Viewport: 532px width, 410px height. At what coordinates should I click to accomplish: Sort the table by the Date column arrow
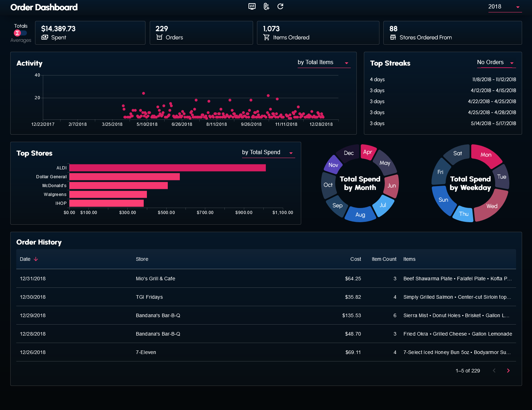(36, 259)
